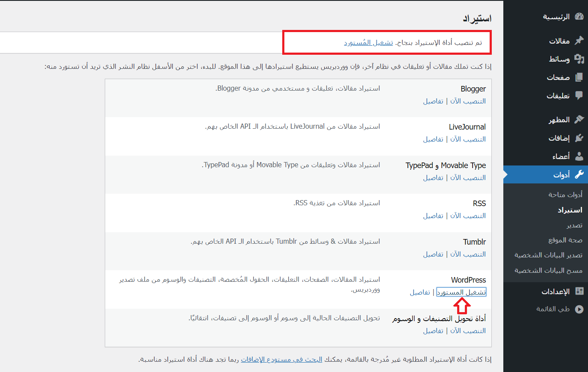Image resolution: width=588 pixels, height=372 pixels.
Task: Click تشغيل المستورد under WordPress importer
Action: (x=461, y=292)
